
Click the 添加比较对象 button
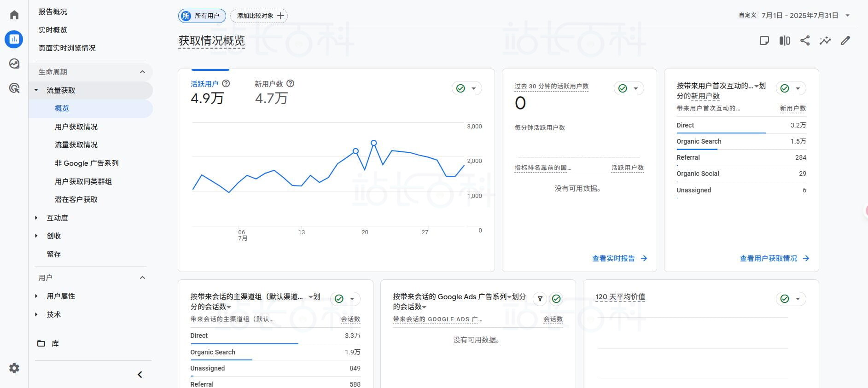(259, 16)
